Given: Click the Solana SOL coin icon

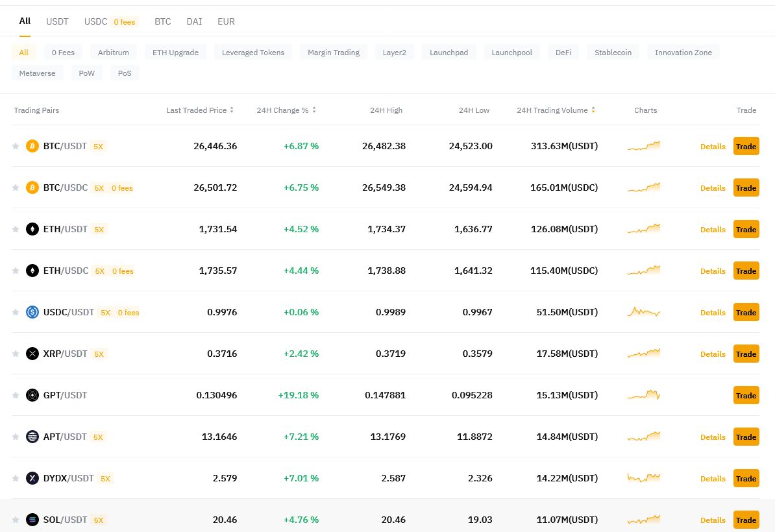Looking at the screenshot, I should coord(32,520).
